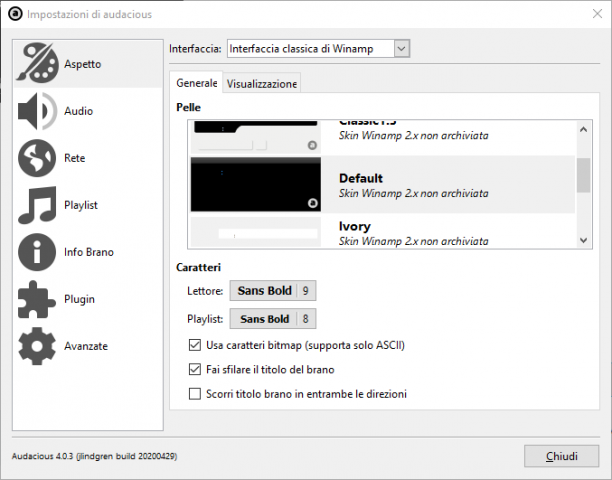Select the Generale tab

pyautogui.click(x=196, y=83)
